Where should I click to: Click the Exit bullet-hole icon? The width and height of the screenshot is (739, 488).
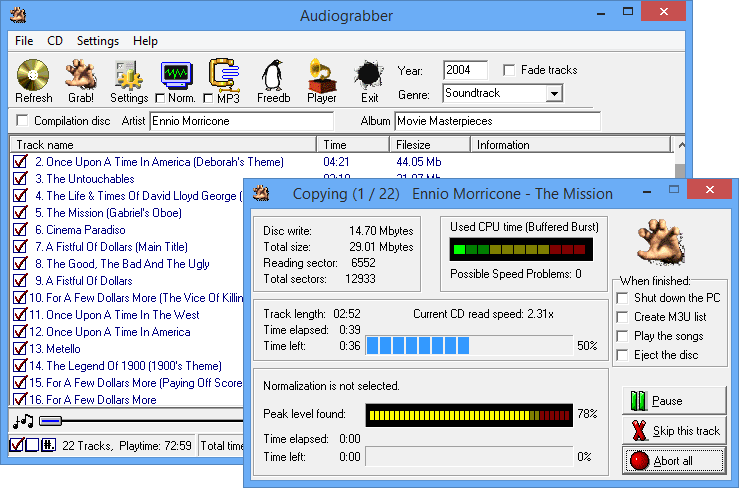point(369,75)
